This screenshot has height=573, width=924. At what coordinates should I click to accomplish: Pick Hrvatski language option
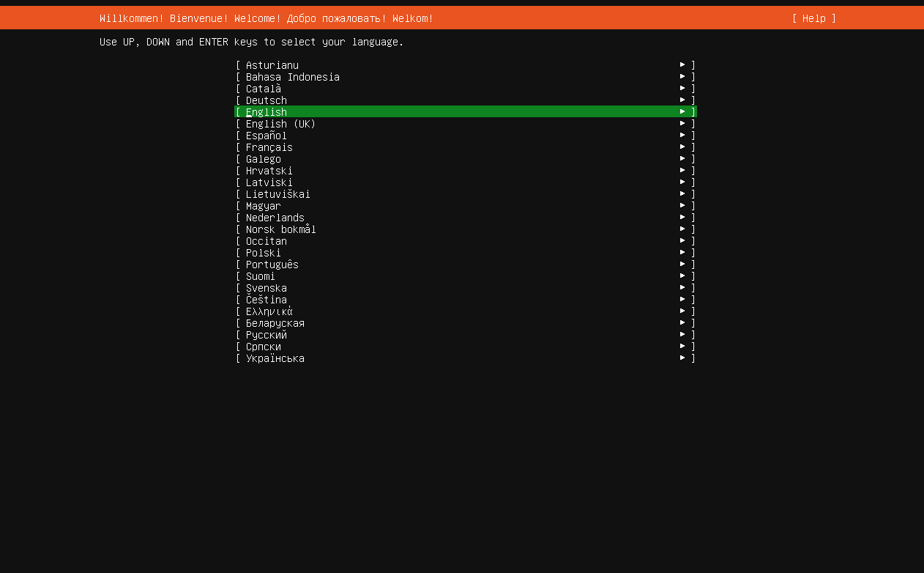(466, 171)
